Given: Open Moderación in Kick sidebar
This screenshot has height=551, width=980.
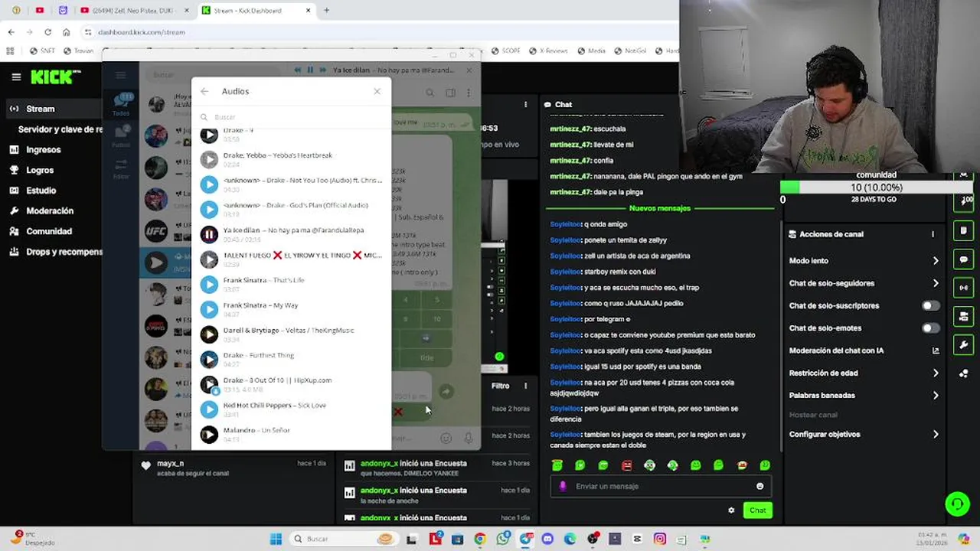Looking at the screenshot, I should pos(51,210).
